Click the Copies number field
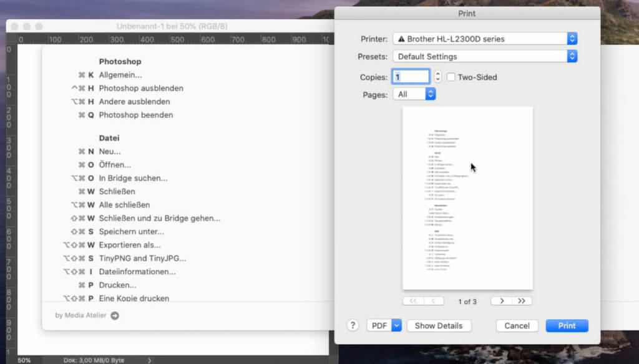The width and height of the screenshot is (639, 364). click(411, 77)
